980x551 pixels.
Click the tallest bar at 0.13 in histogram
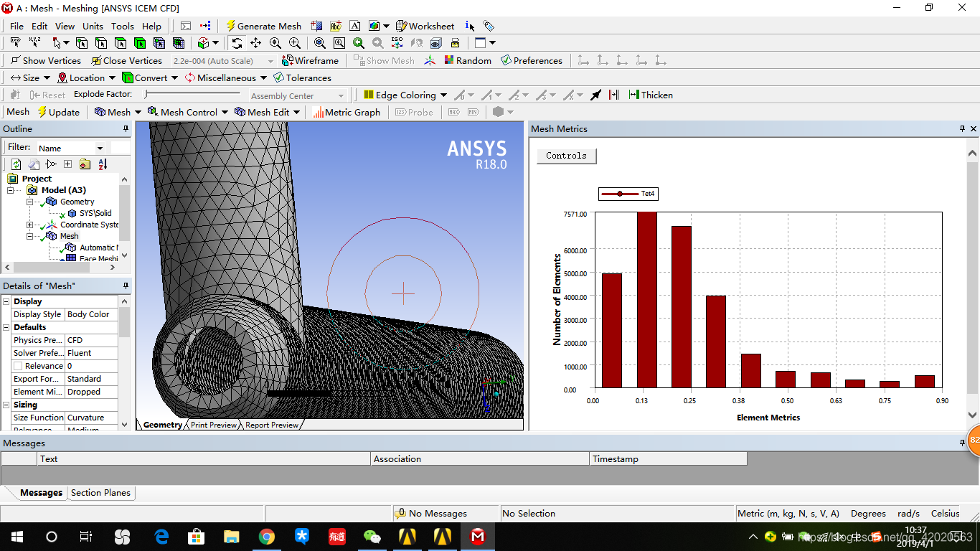[647, 300]
